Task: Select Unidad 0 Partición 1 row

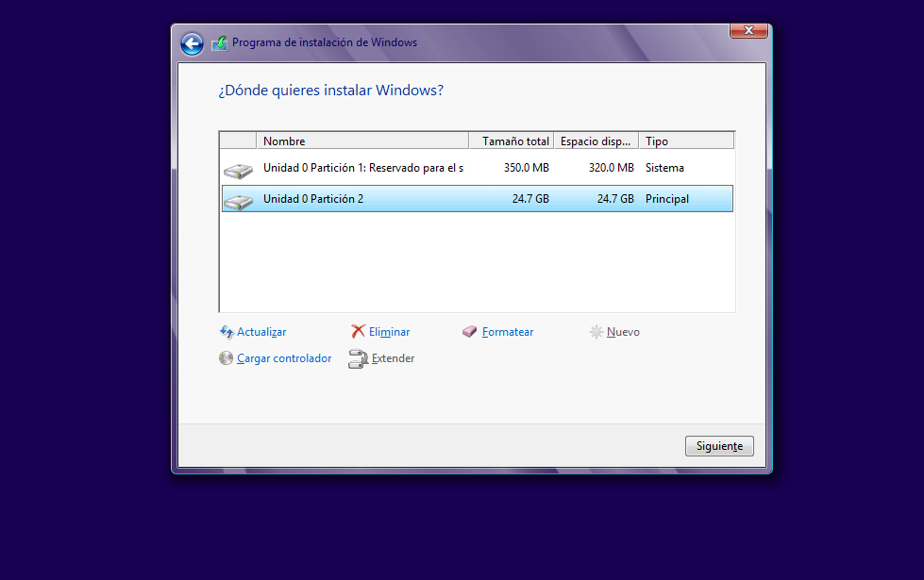Action: pos(363,168)
